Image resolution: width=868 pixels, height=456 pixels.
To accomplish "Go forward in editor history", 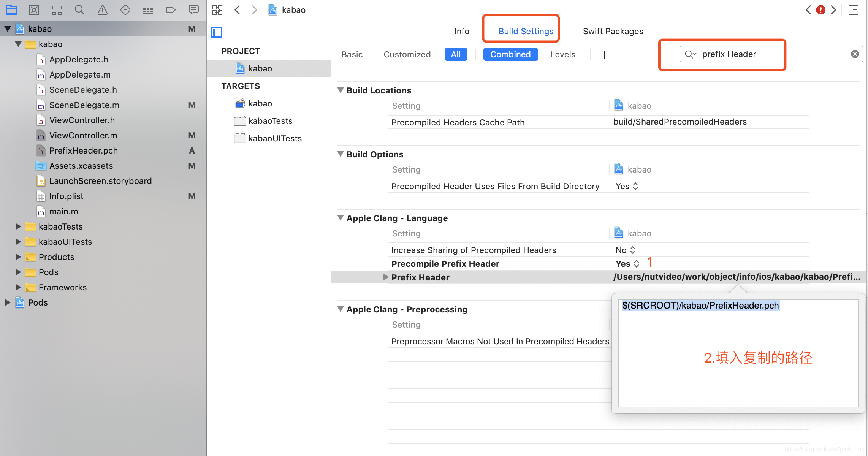I will [254, 10].
